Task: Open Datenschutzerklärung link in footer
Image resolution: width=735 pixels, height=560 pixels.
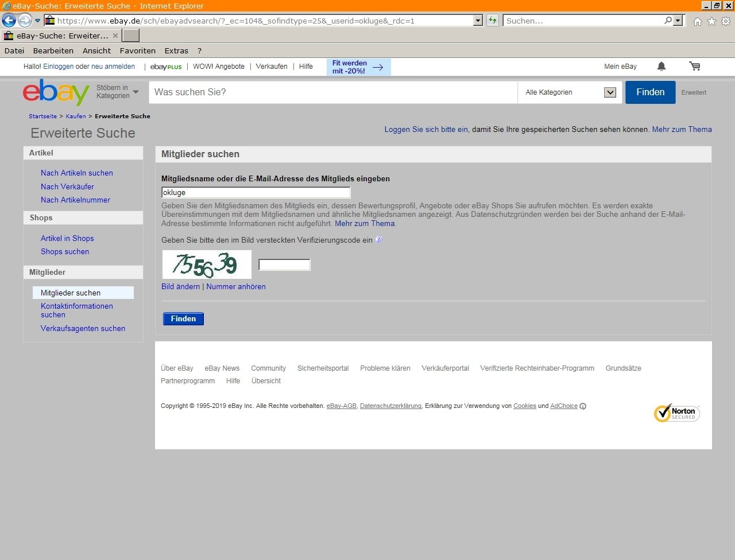Action: 390,406
